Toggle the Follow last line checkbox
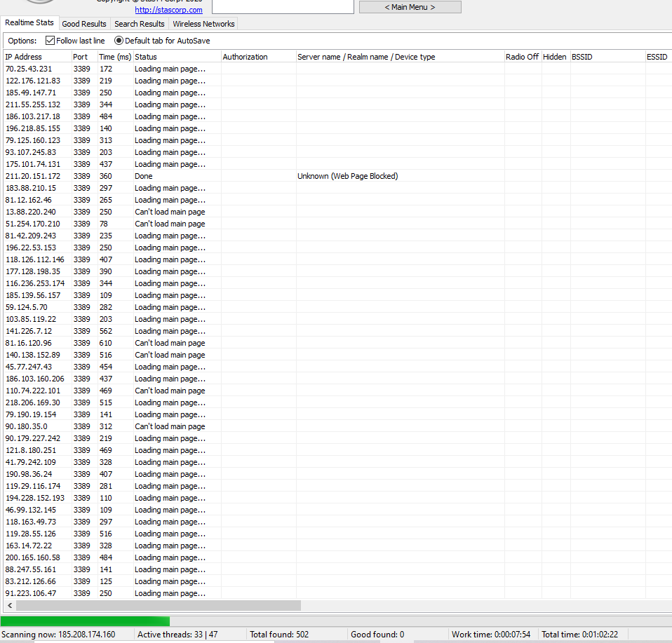This screenshot has height=643, width=672. (50, 41)
